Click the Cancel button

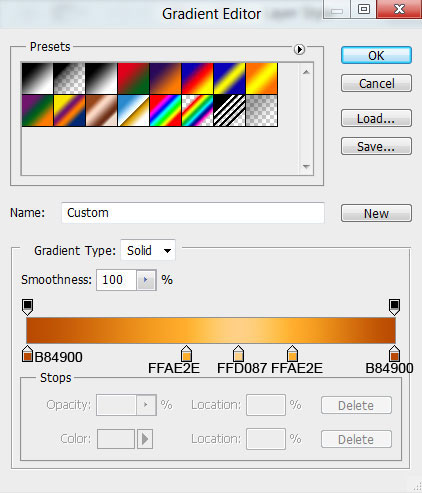coord(376,83)
